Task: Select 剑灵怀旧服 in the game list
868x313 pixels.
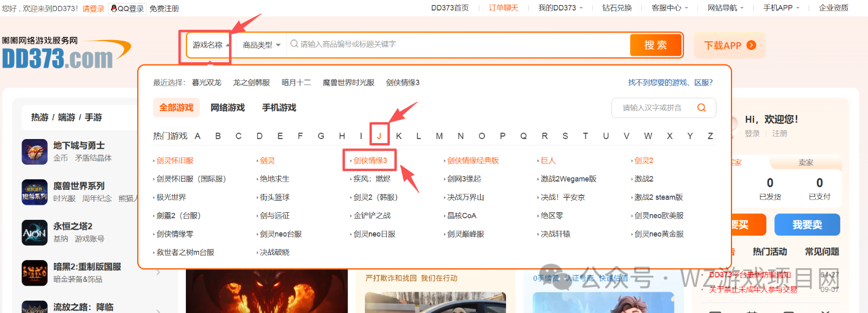Action: (174, 161)
